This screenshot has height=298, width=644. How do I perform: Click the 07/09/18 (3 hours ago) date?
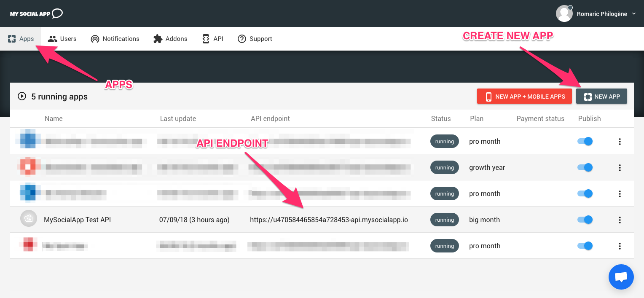[x=194, y=220]
